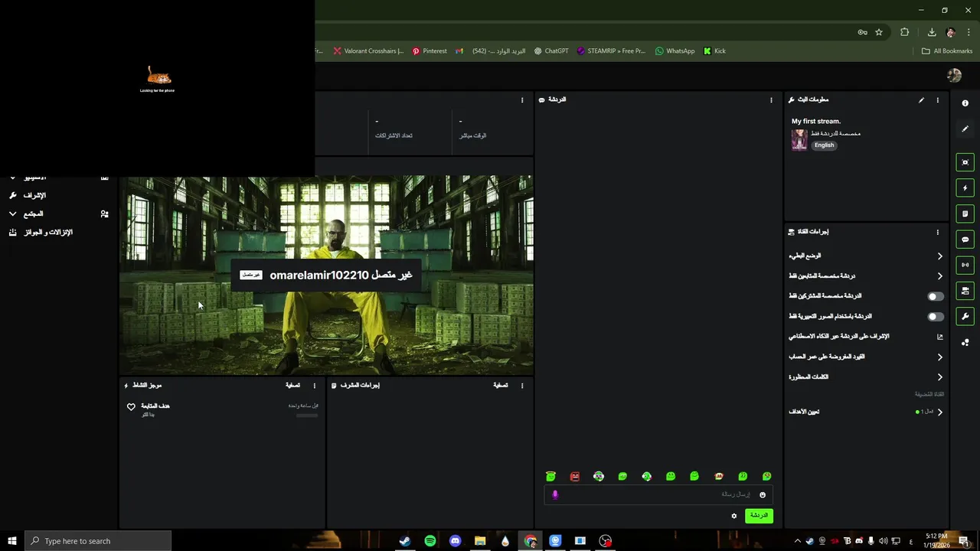The image size is (980, 551).
Task: Click the follow goal progress bar
Action: tap(306, 416)
